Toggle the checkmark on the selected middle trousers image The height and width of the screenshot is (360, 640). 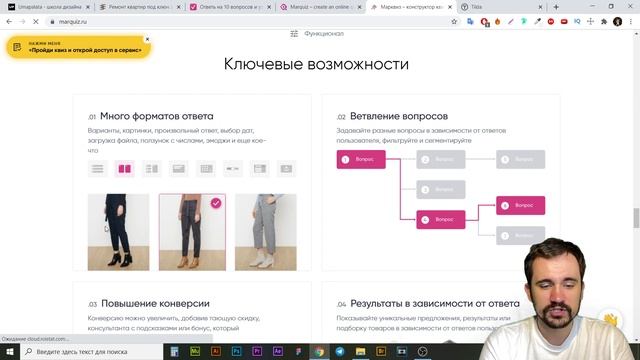click(x=216, y=203)
